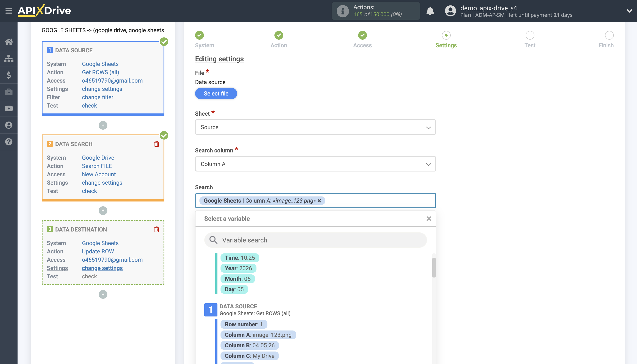637x364 pixels.
Task: Select the Time: 10:25 variable
Action: pyautogui.click(x=240, y=258)
